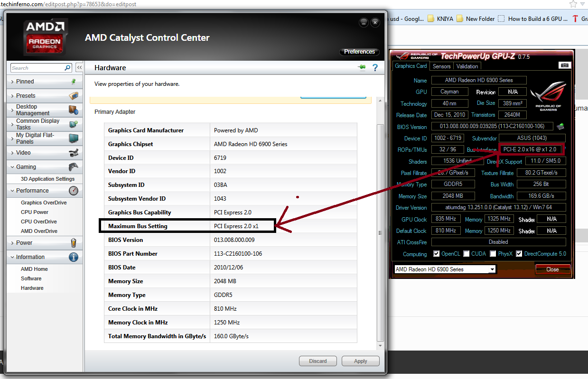Click the BIOS chip icon in GPU-Z
The image size is (588, 379).
(560, 126)
